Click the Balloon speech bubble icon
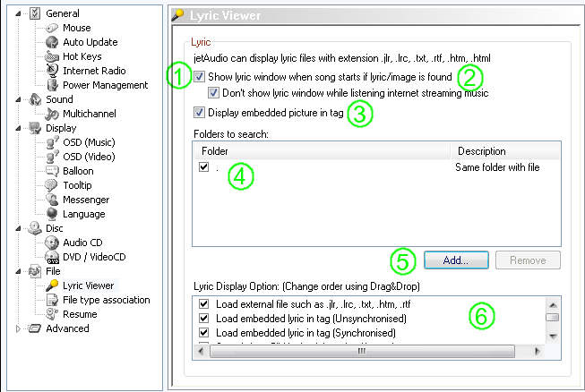585x392 pixels. coord(52,171)
